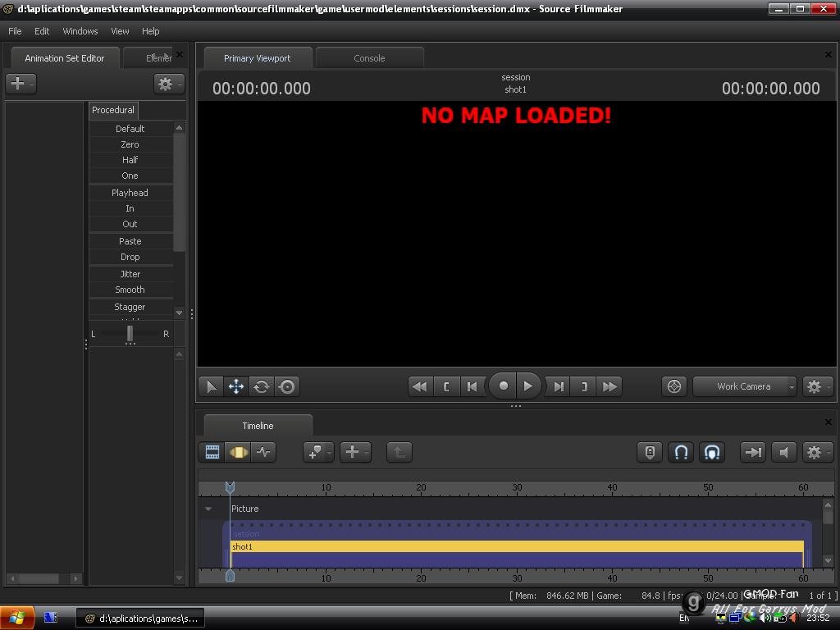Screen dimensions: 840x630
Task: Rewind playback with double-left arrows
Action: tap(420, 386)
